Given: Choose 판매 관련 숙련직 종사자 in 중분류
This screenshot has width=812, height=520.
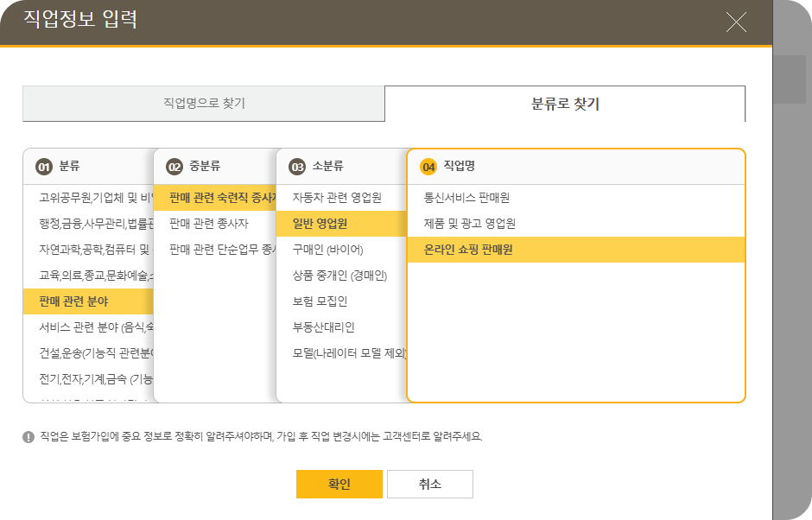Looking at the screenshot, I should (215, 197).
